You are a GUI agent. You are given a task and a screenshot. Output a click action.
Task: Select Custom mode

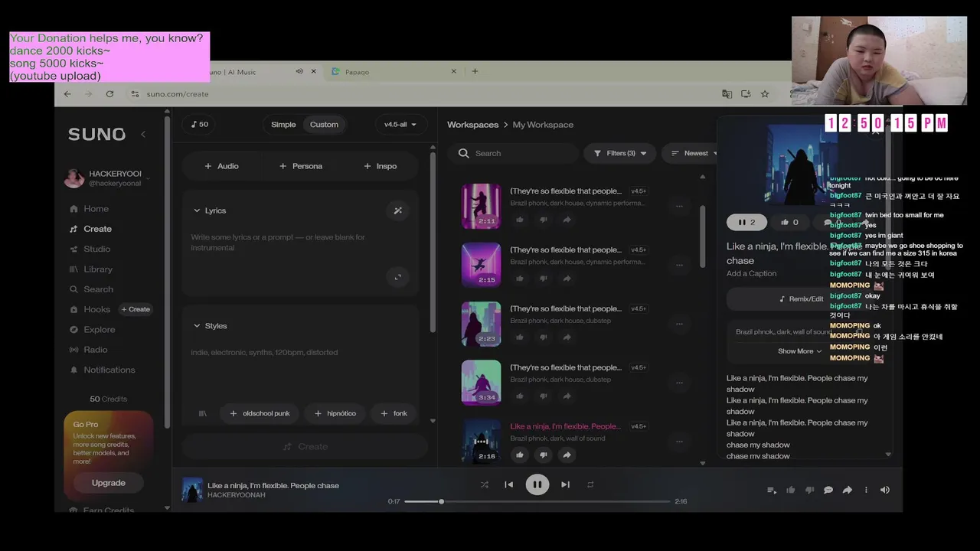coord(324,125)
